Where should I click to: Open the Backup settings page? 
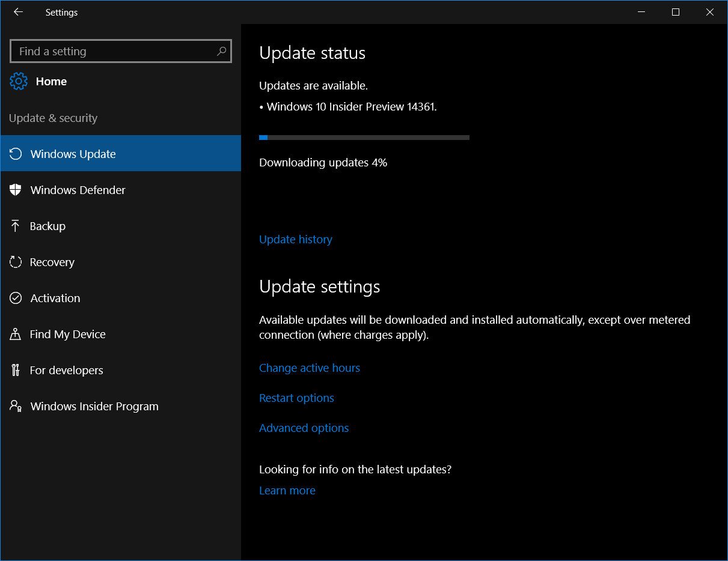click(x=47, y=226)
